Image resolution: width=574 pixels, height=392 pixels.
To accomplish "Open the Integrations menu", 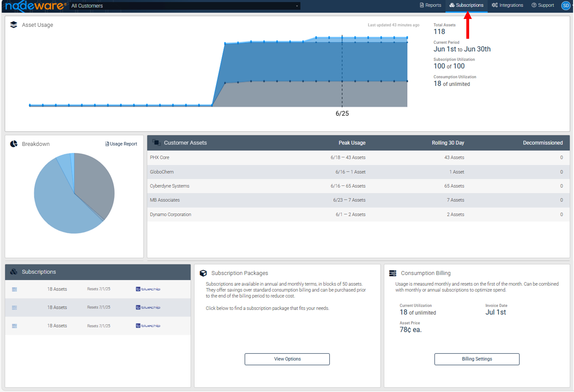I will click(507, 5).
